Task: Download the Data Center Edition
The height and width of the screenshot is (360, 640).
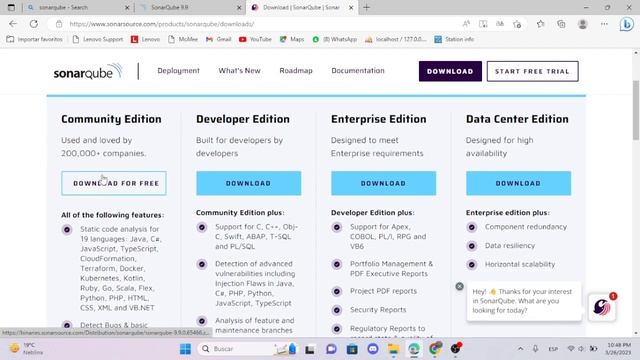Action: click(x=518, y=183)
